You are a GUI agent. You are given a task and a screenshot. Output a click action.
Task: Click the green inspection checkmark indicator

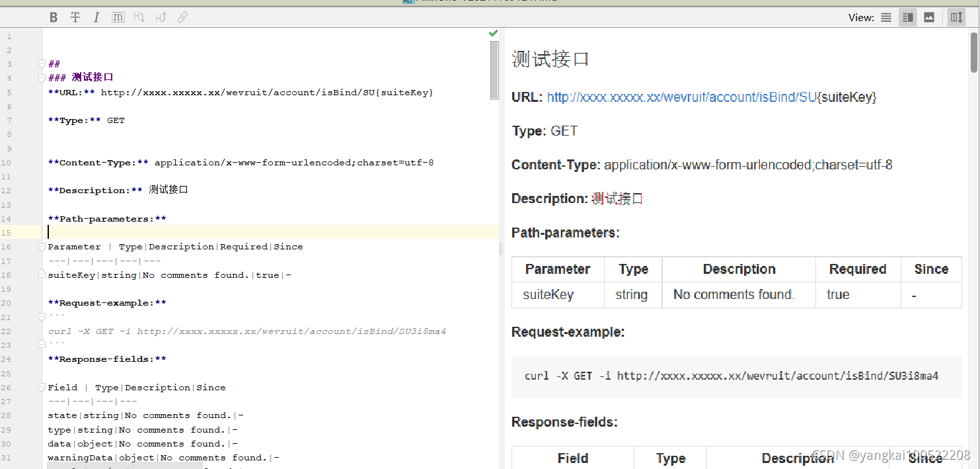click(493, 33)
